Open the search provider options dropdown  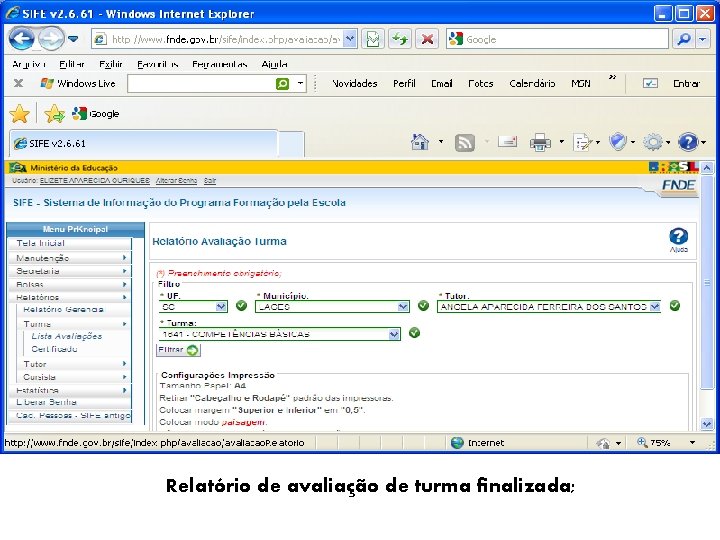[703, 39]
